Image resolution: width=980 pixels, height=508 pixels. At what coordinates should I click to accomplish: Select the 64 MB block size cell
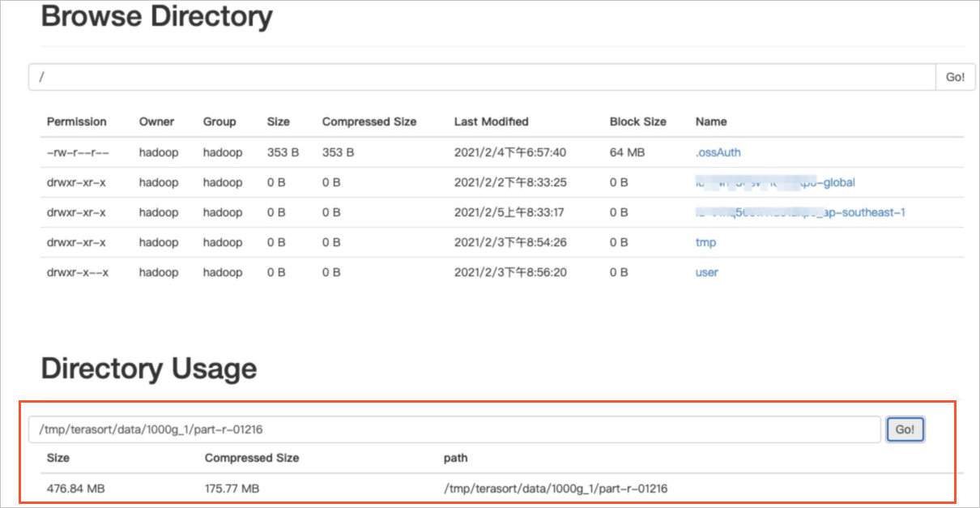click(x=628, y=152)
